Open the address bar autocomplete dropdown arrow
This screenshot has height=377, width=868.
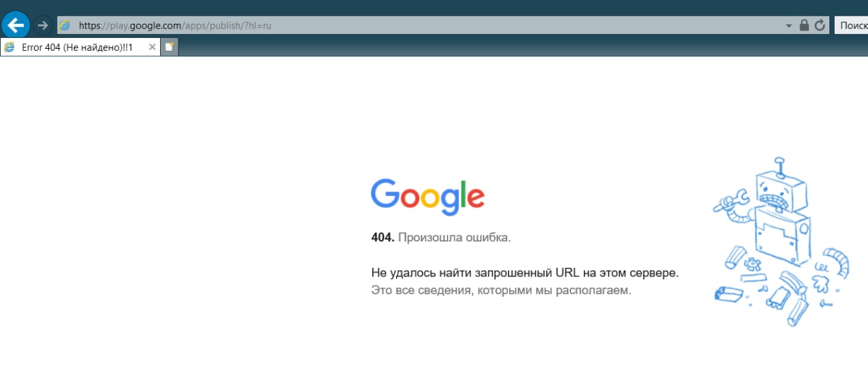coord(789,26)
